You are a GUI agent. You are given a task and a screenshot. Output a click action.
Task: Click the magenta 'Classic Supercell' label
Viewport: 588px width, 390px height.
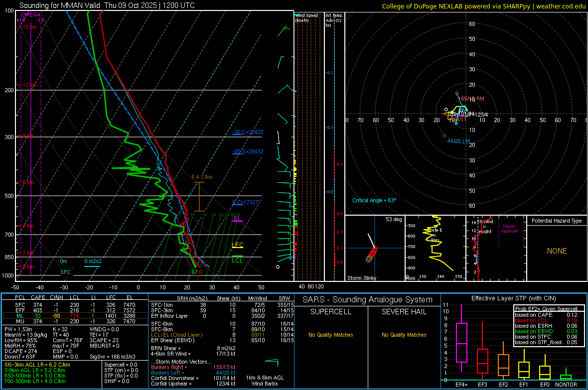point(509,229)
